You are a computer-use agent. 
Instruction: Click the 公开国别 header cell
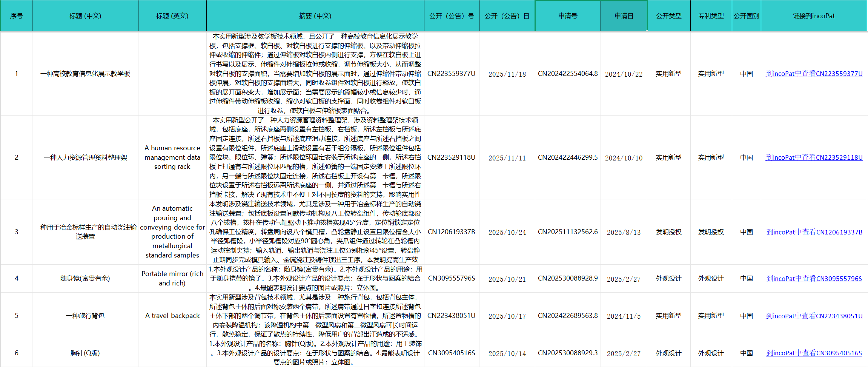click(x=746, y=16)
